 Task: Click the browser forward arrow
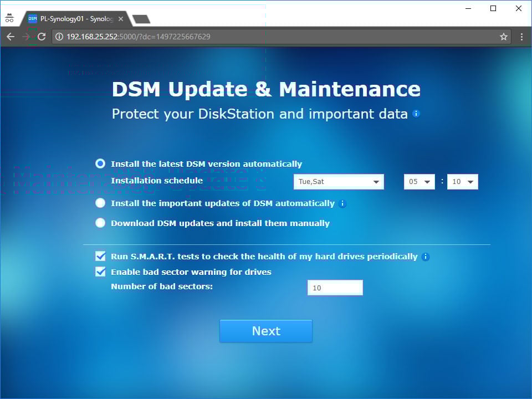(x=26, y=37)
